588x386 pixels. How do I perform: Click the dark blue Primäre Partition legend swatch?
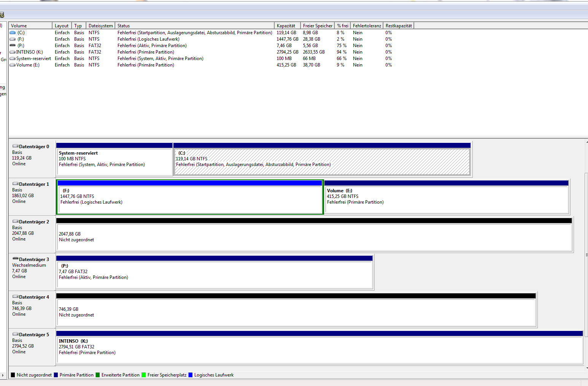pos(56,375)
